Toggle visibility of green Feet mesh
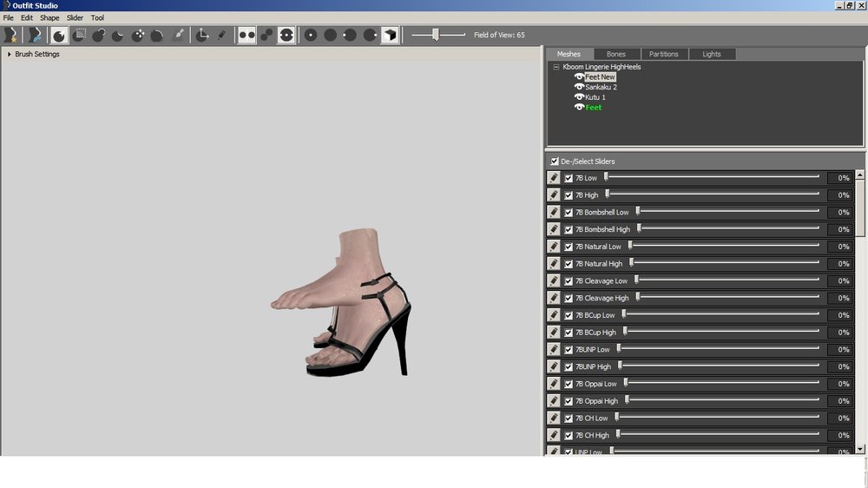Viewport: 868px width, 488px height. click(x=579, y=107)
